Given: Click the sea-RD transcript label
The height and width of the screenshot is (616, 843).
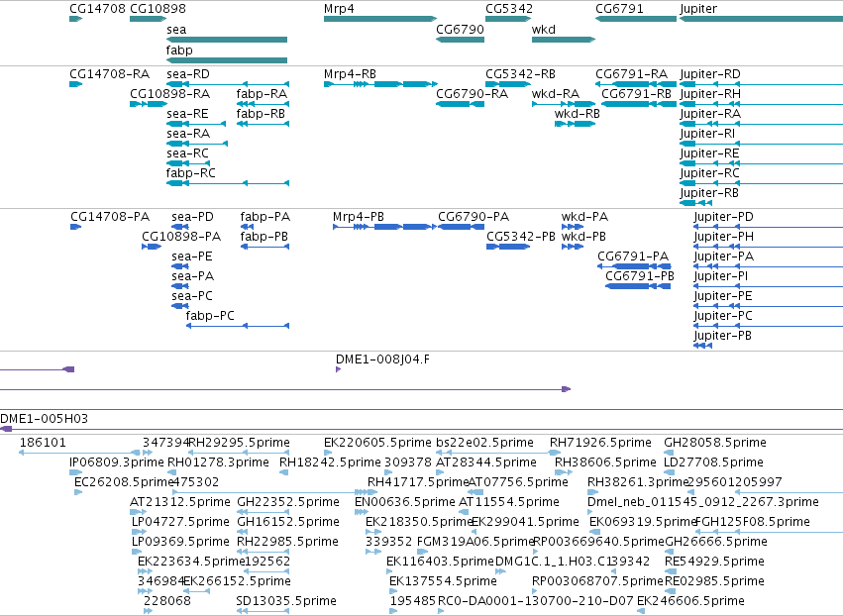Looking at the screenshot, I should pyautogui.click(x=188, y=74).
